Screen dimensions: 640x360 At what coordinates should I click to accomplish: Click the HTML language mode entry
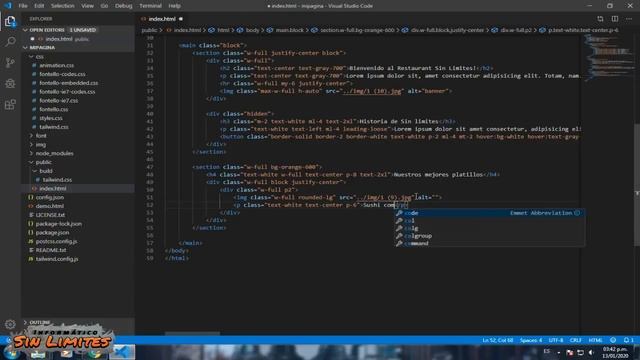[595, 340]
